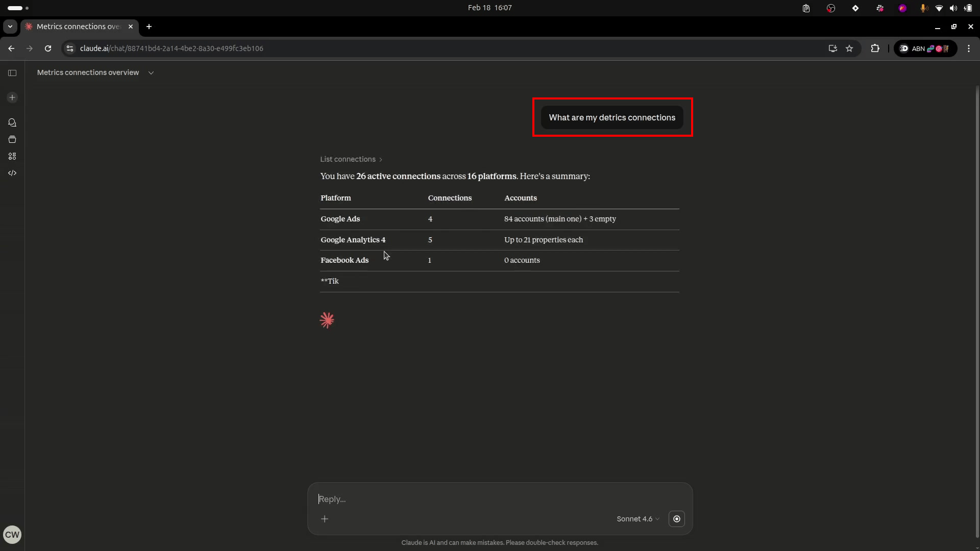Click the '0 accounts' cell
Image resolution: width=980 pixels, height=551 pixels.
(522, 260)
